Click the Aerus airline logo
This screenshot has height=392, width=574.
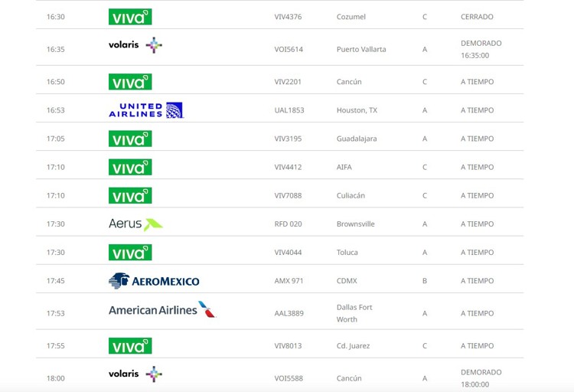click(135, 224)
